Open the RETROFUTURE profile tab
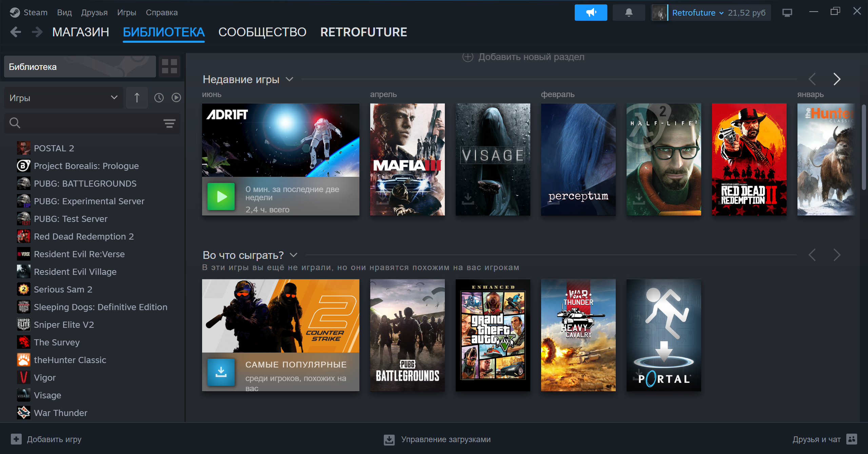The width and height of the screenshot is (868, 454). (363, 32)
